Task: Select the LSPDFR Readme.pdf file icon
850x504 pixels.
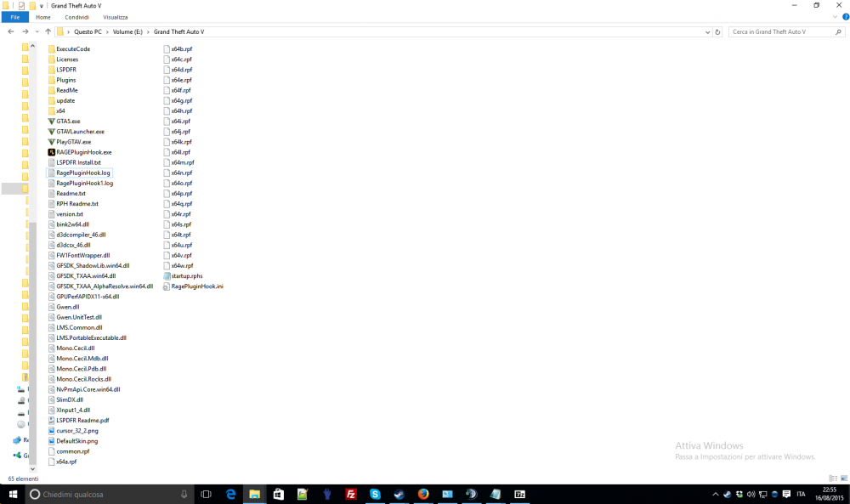Action: tap(51, 420)
